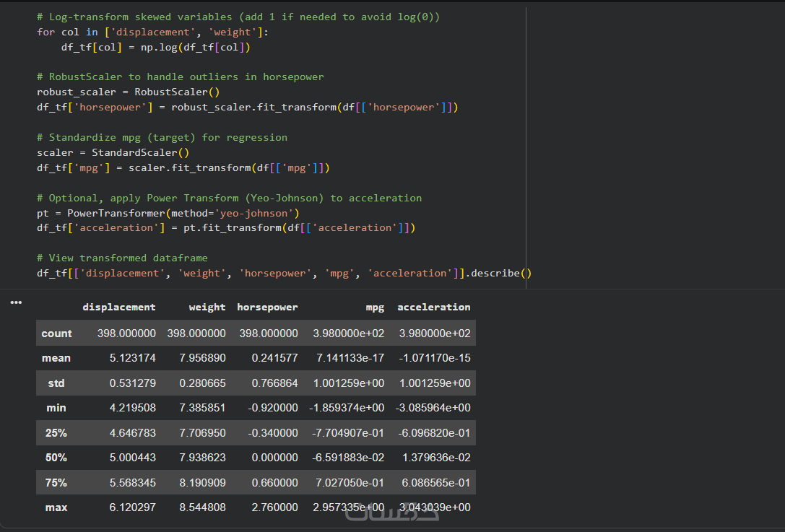Select acceleration 25% value -6.096820e-01
Viewport: 785px width, 532px height.
[x=434, y=432]
